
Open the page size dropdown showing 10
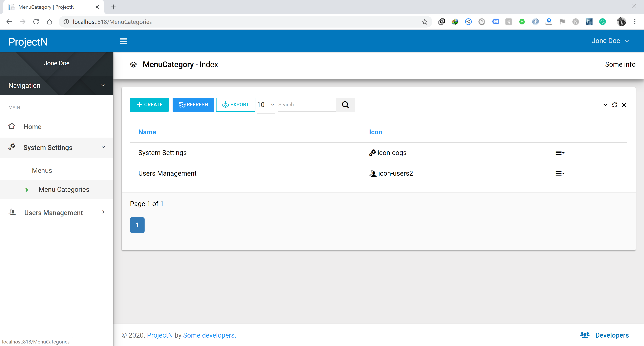coord(265,105)
